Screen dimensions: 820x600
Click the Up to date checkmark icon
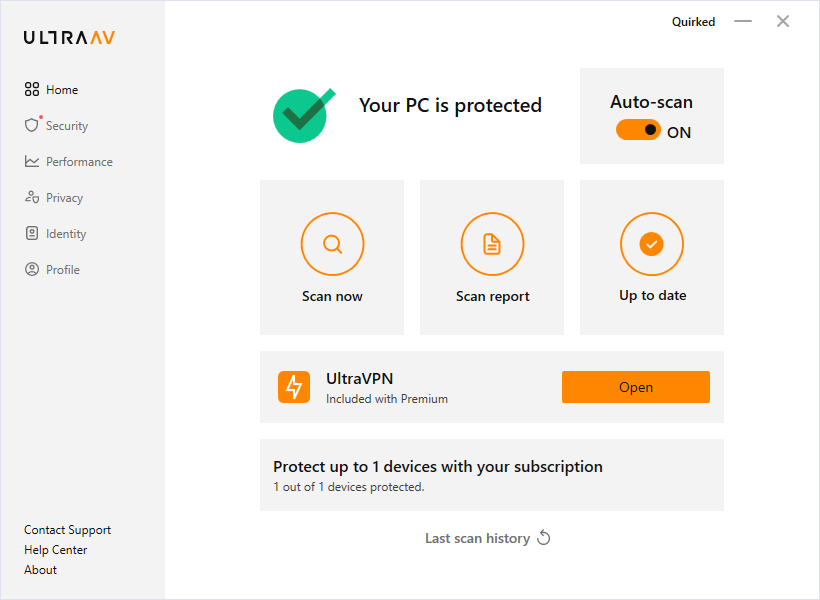click(652, 244)
